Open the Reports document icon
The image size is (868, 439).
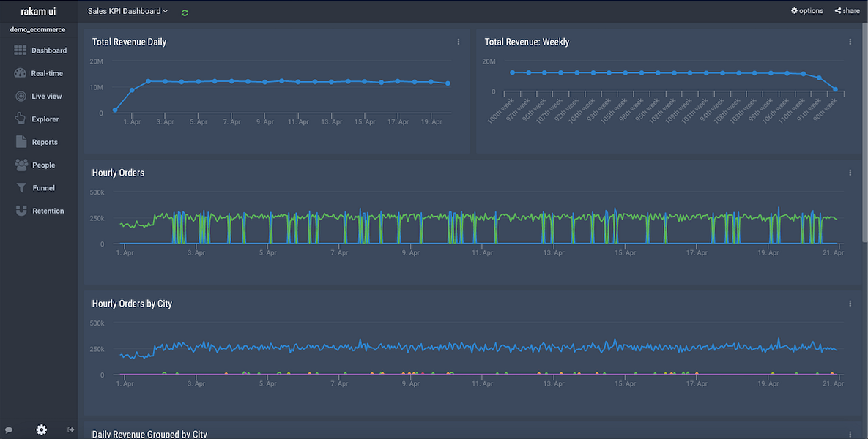pyautogui.click(x=21, y=141)
